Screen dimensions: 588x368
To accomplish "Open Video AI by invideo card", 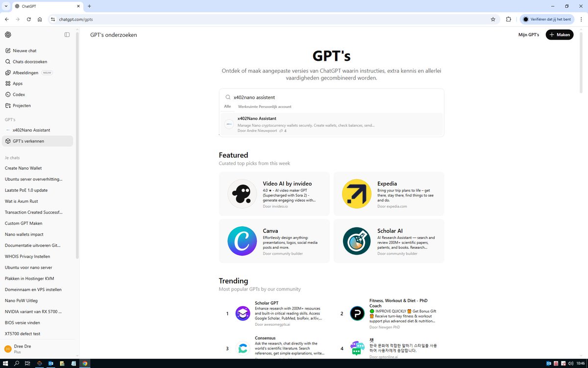I will pos(274,194).
